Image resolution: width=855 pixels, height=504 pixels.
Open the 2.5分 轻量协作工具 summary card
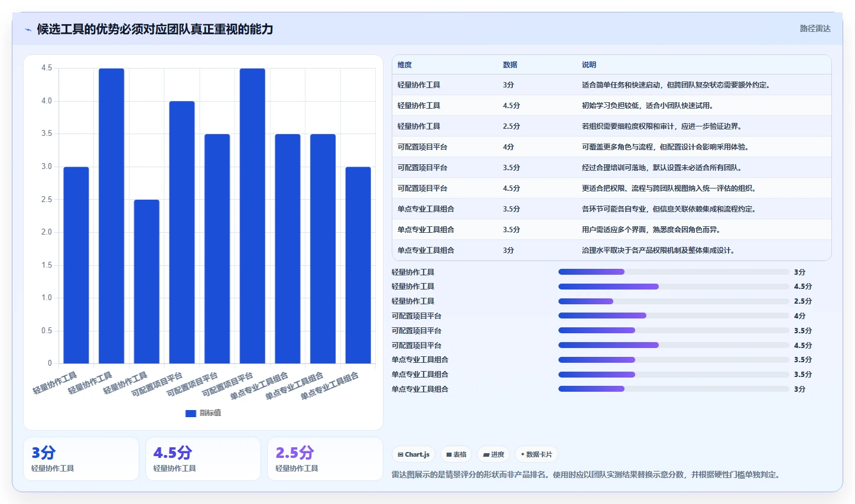pyautogui.click(x=325, y=459)
